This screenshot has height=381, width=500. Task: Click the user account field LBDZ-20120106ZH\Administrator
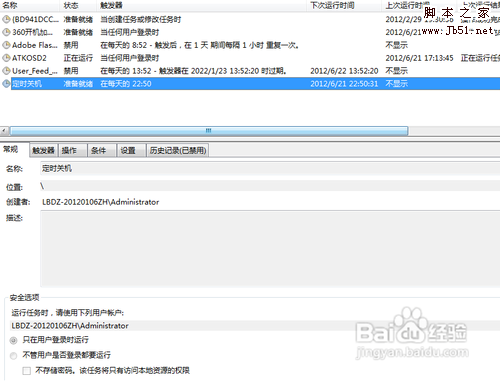tap(255, 326)
